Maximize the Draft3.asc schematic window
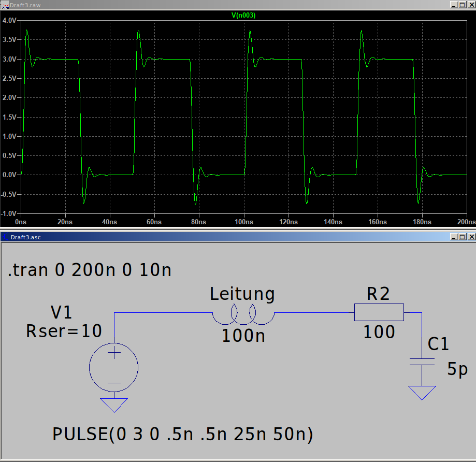This screenshot has width=476, height=462. pyautogui.click(x=462, y=237)
